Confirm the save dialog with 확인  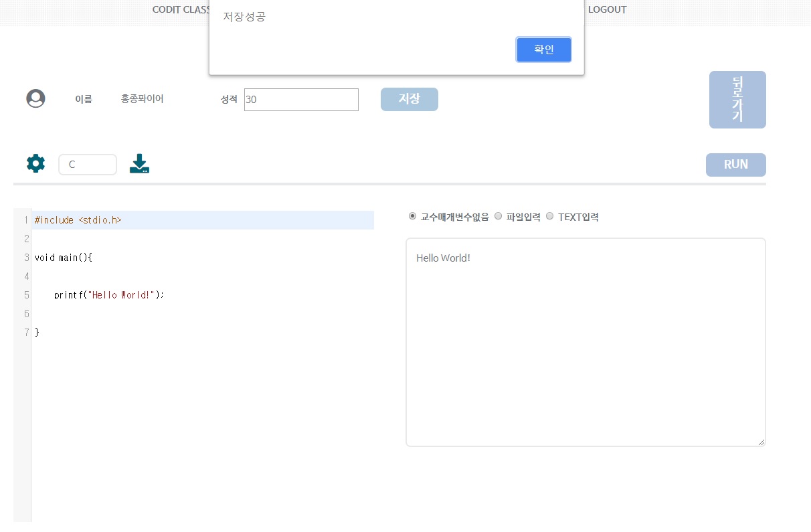tap(543, 50)
